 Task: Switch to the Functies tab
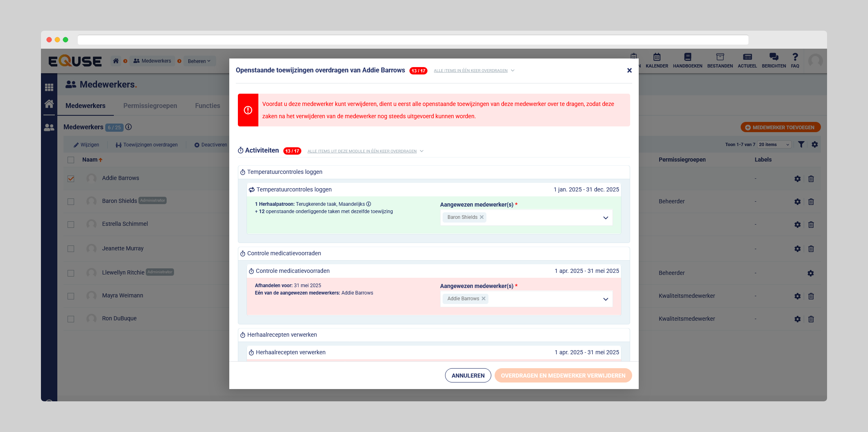[x=207, y=106]
